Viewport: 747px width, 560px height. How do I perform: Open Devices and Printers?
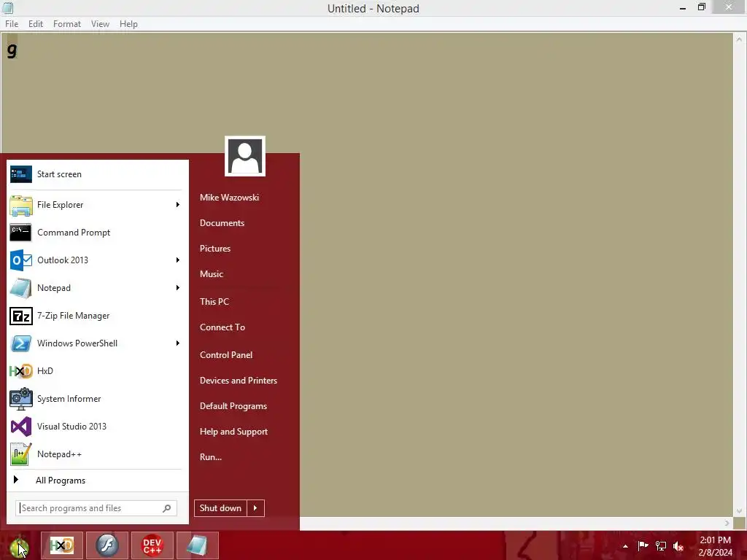[239, 381]
